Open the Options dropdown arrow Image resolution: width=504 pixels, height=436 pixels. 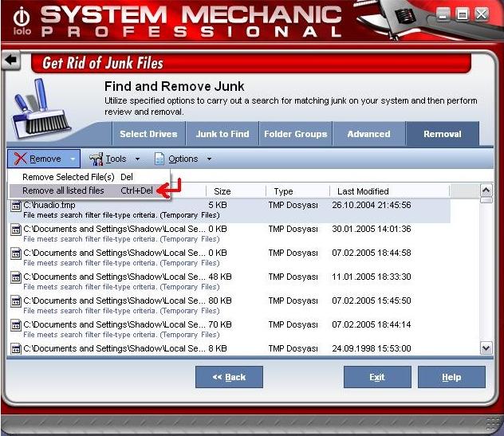(x=209, y=159)
